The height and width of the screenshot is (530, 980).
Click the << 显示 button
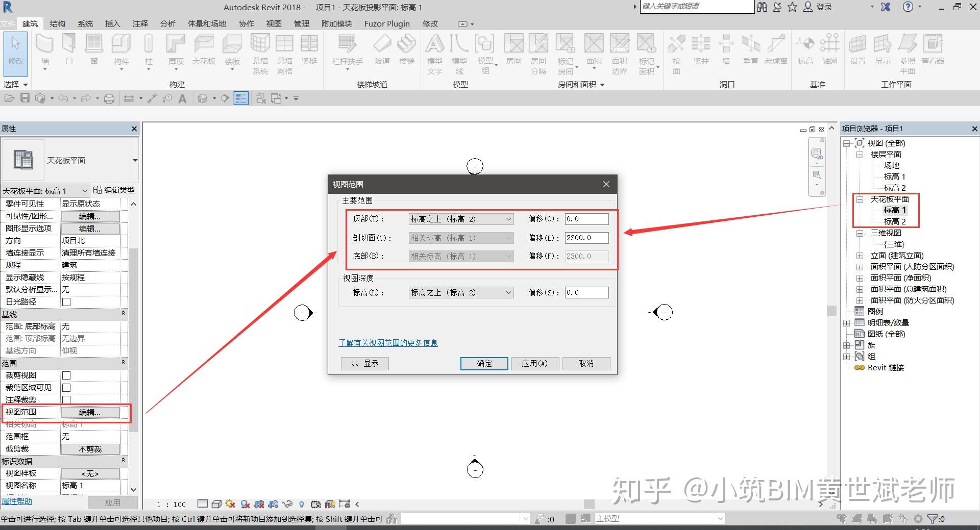coord(365,363)
